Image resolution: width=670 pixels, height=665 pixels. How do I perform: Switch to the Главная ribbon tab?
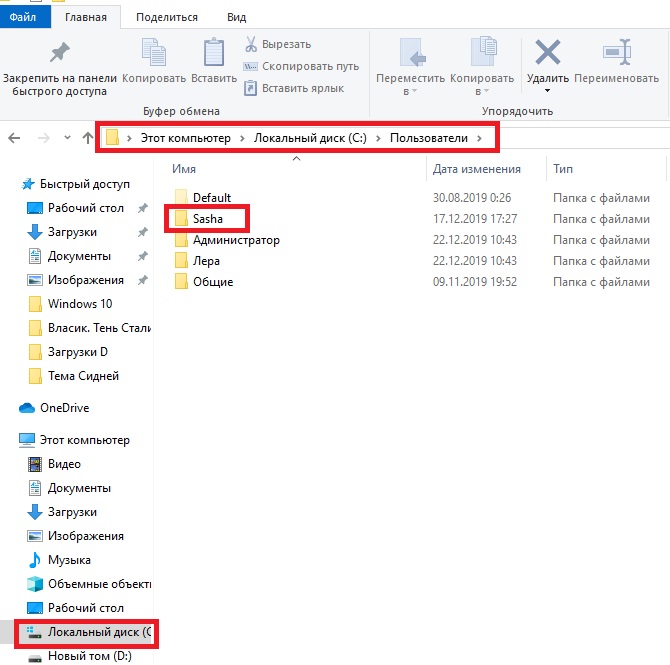[86, 17]
